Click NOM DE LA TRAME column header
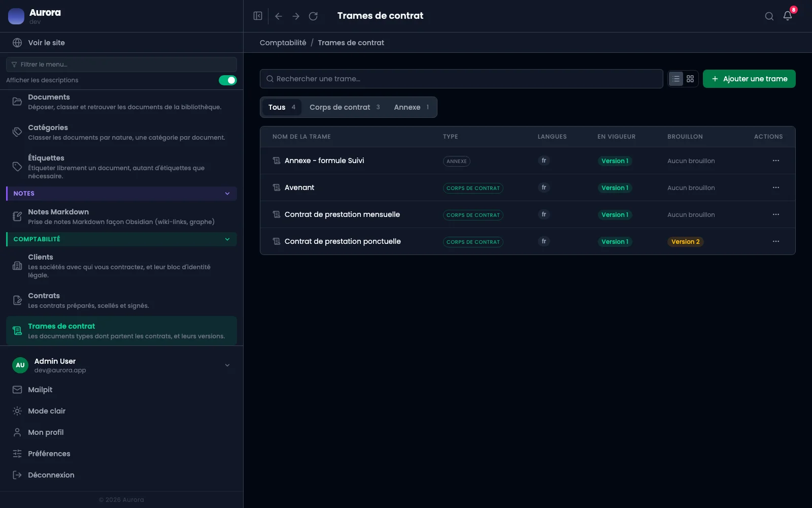Screen dimensions: 812x508 click(x=301, y=137)
